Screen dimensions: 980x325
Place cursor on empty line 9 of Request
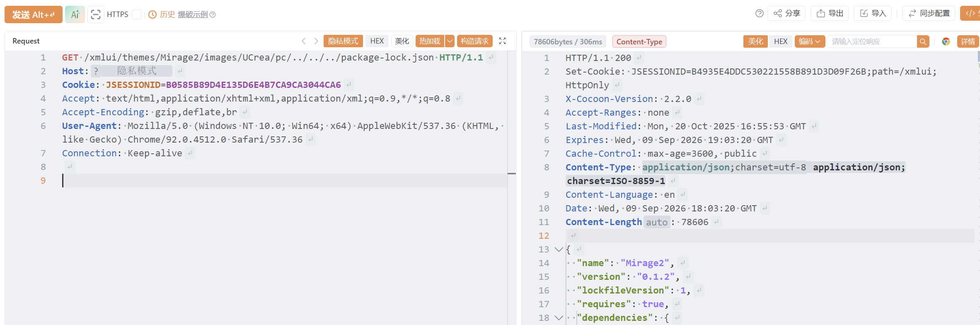click(284, 181)
